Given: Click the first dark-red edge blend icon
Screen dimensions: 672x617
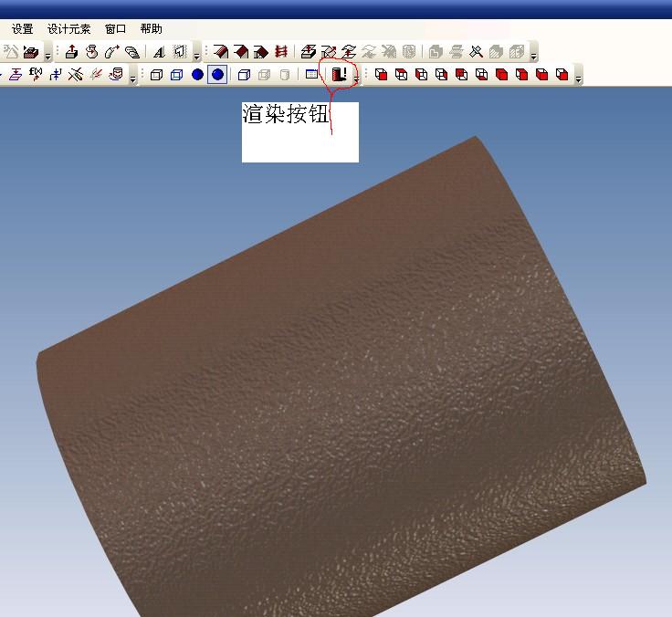Looking at the screenshot, I should tap(221, 52).
